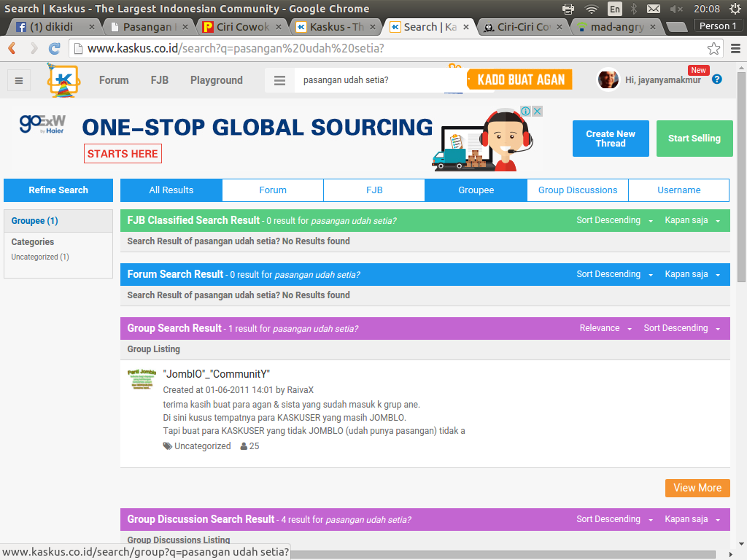Switch to the Forum results tab
The image size is (747, 560).
click(x=273, y=190)
